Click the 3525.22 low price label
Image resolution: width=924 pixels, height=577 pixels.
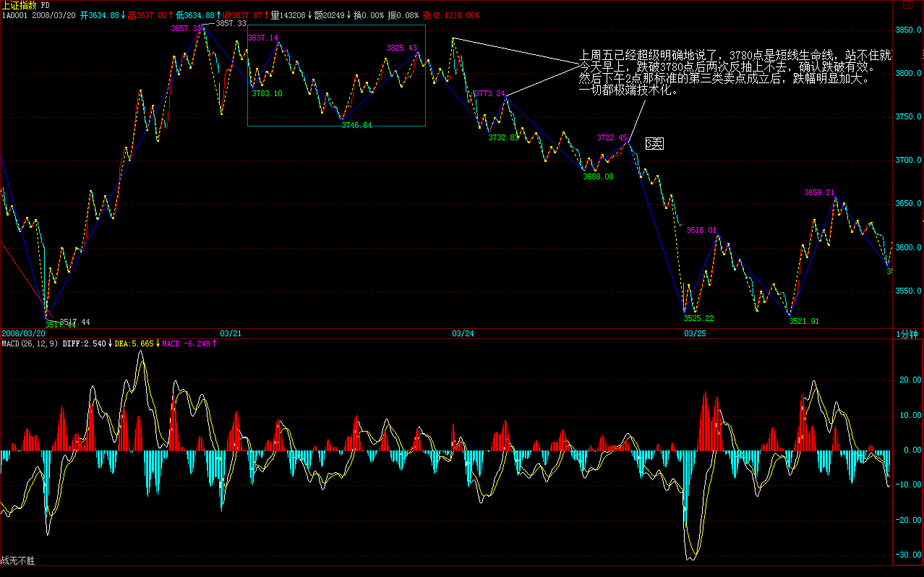tap(698, 318)
